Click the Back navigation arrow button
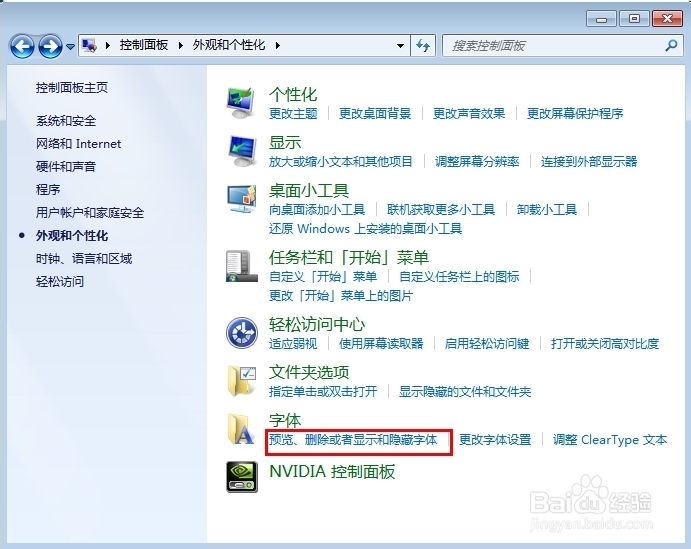Screen dimensions: 691x549 23,46
